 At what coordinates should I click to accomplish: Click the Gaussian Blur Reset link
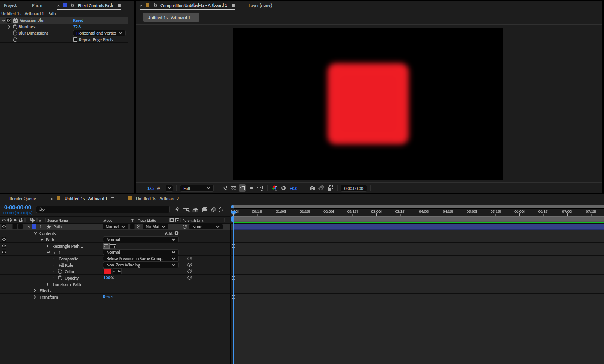(78, 20)
